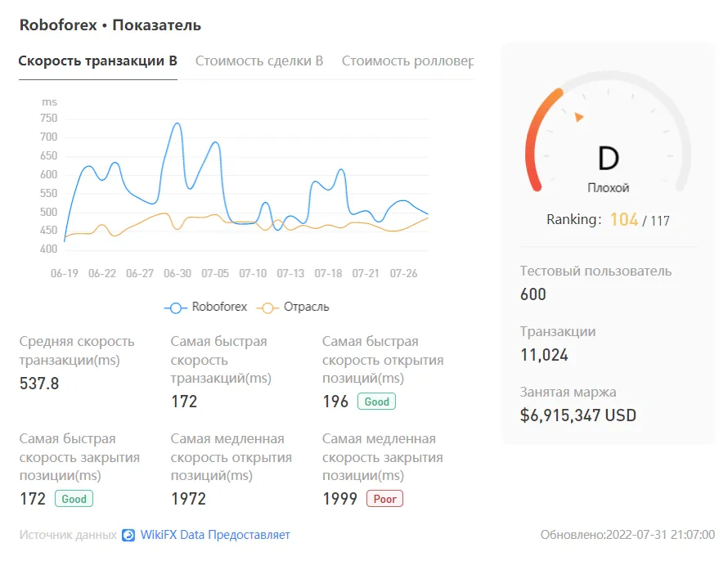Click the blue line peak near 06-30
The height and width of the screenshot is (561, 728).
[x=177, y=123]
